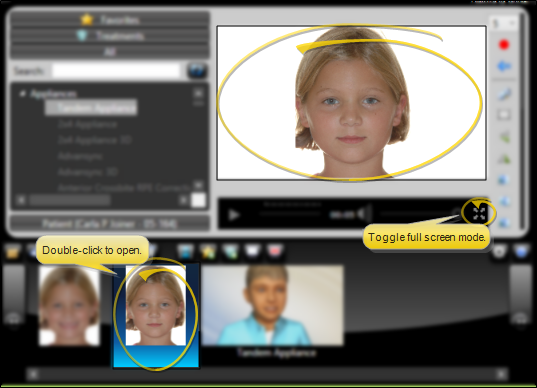The height and width of the screenshot is (388, 537).
Task: Select Tandem Appliance in the tree
Action: click(x=91, y=108)
